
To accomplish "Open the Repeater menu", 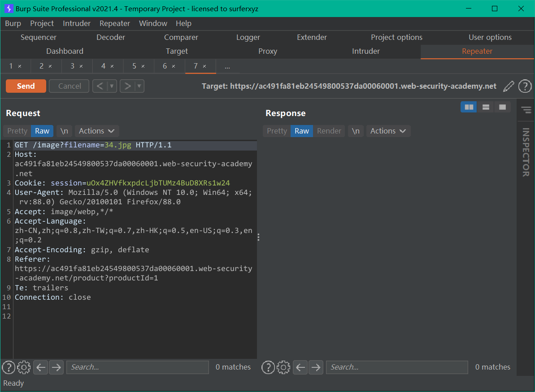I will [x=115, y=23].
